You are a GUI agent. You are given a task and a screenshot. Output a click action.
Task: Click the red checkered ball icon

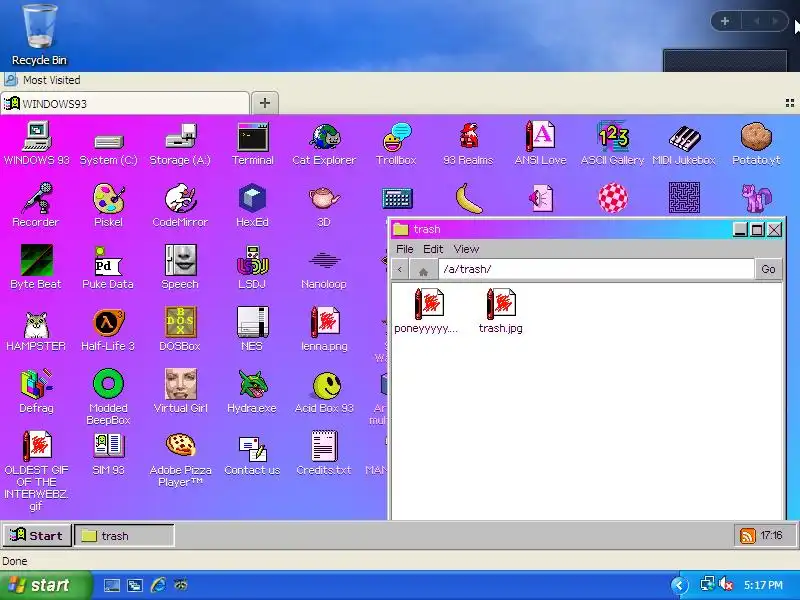613,198
